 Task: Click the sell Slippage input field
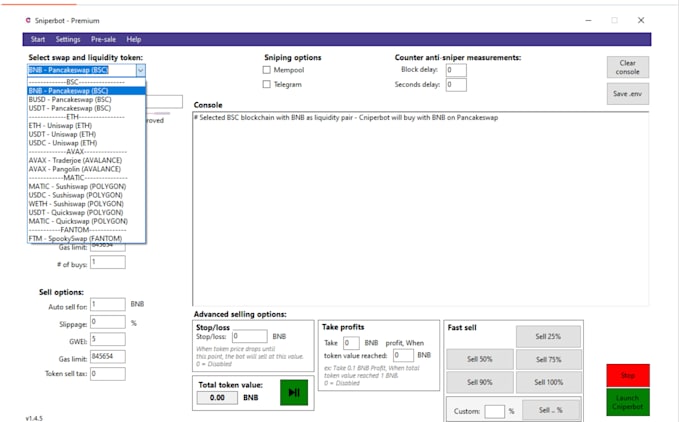point(108,322)
